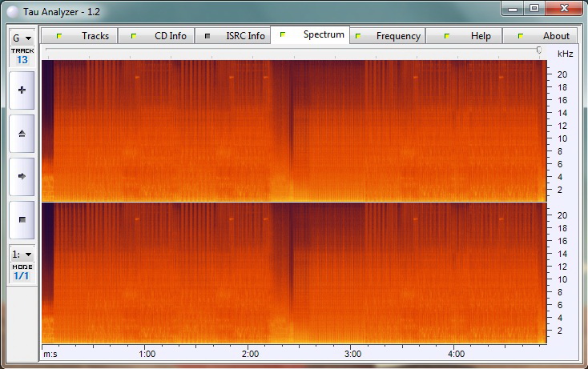Maximize the Tau Analyzer window
The width and height of the screenshot is (588, 369).
[534, 8]
